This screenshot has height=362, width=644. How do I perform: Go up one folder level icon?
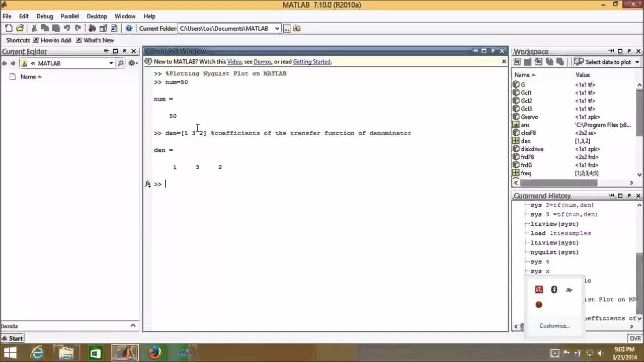pos(297,29)
